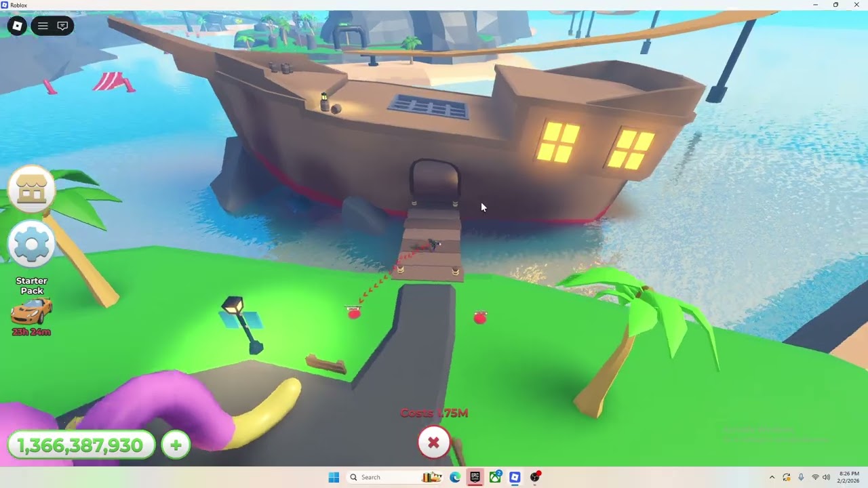Screen dimensions: 868x488
Task: Click the 23h 24m timer text
Action: (31, 332)
